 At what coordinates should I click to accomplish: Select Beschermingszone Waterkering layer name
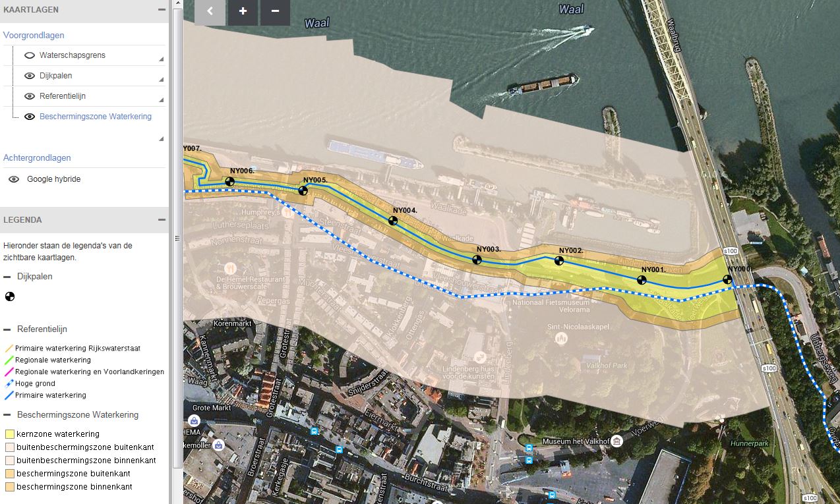point(96,117)
